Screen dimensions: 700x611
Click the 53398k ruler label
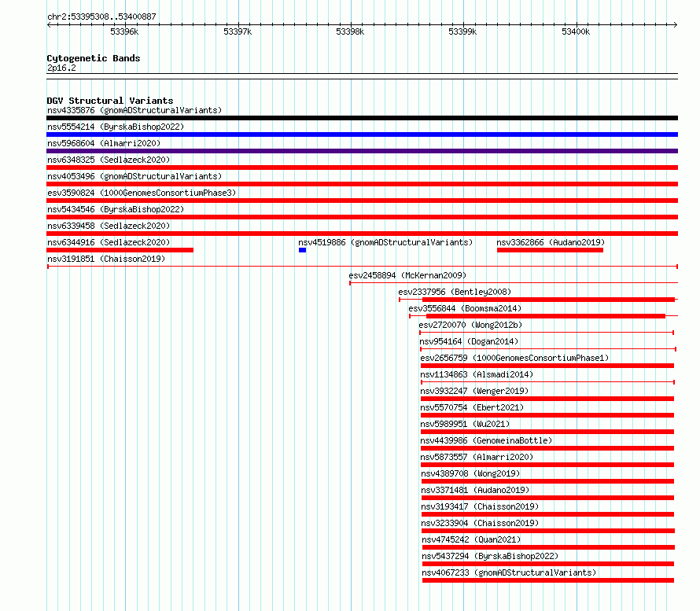(350, 31)
